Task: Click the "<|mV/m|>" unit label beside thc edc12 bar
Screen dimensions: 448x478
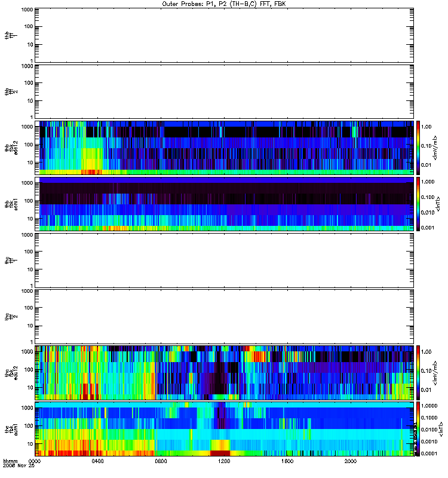Action: point(435,373)
